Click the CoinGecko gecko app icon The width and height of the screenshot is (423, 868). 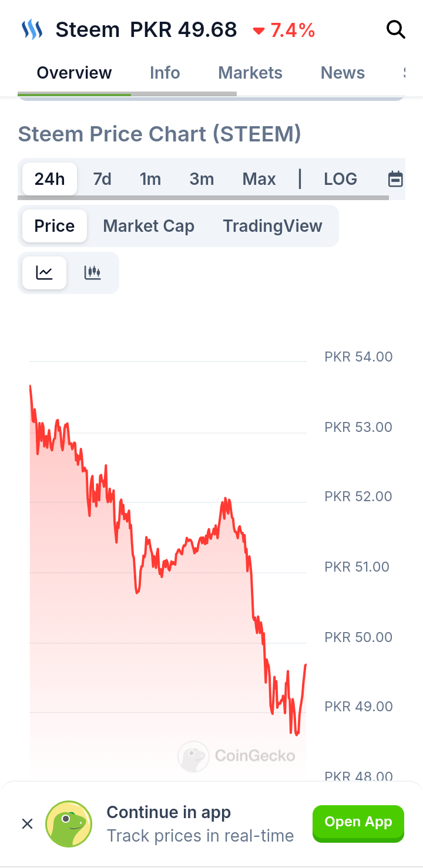69,823
